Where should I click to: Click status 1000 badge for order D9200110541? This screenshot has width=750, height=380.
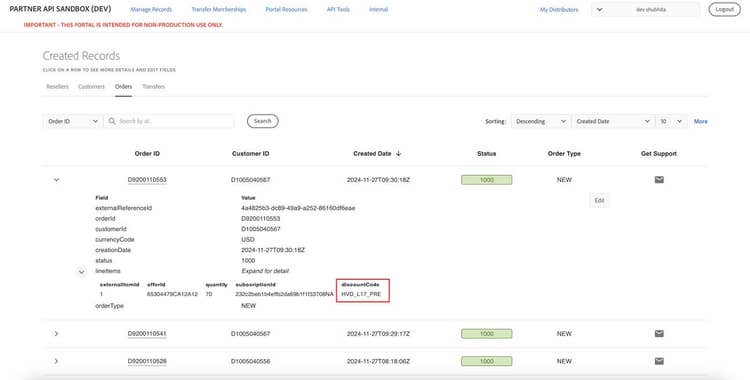(x=486, y=334)
